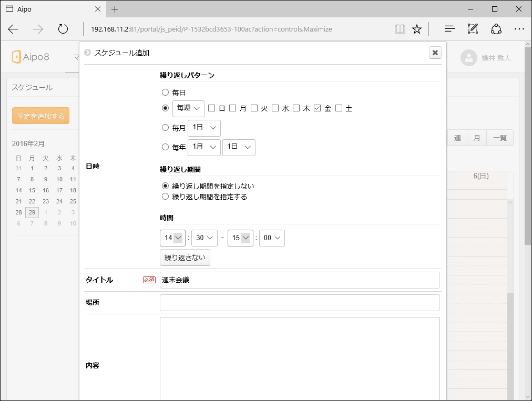Click inside the 場所 input field

(299, 302)
